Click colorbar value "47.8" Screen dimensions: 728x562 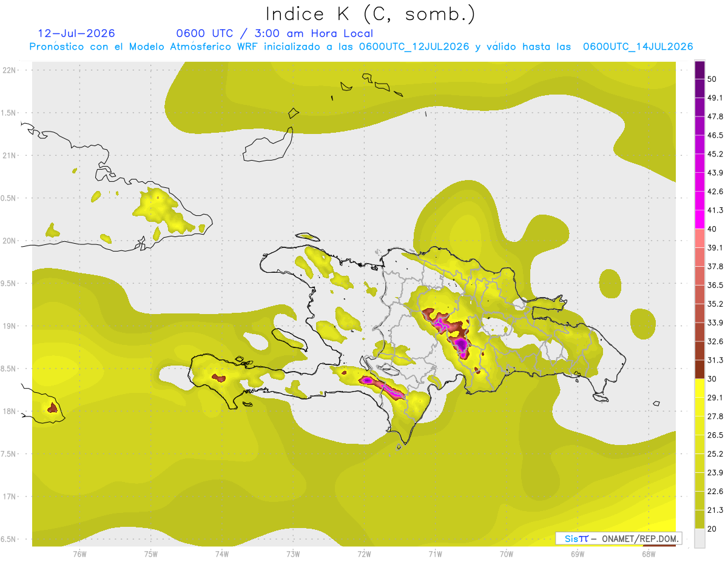[715, 116]
